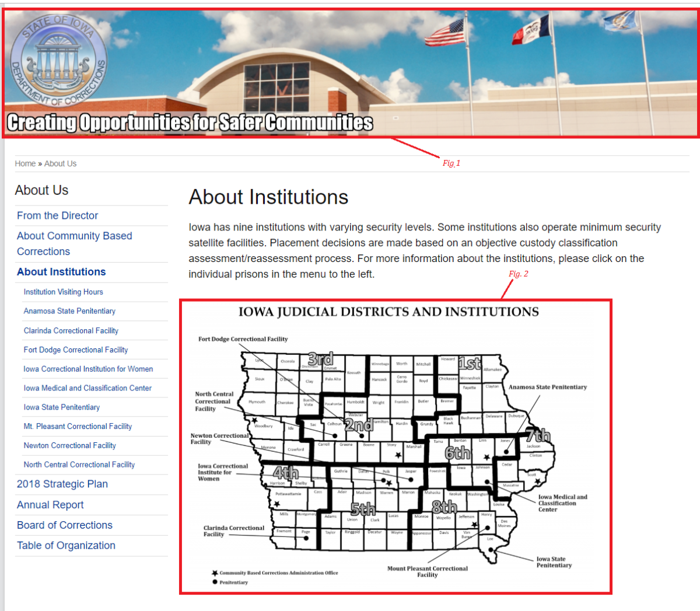
Task: Select the About Institutions section
Action: 61,271
